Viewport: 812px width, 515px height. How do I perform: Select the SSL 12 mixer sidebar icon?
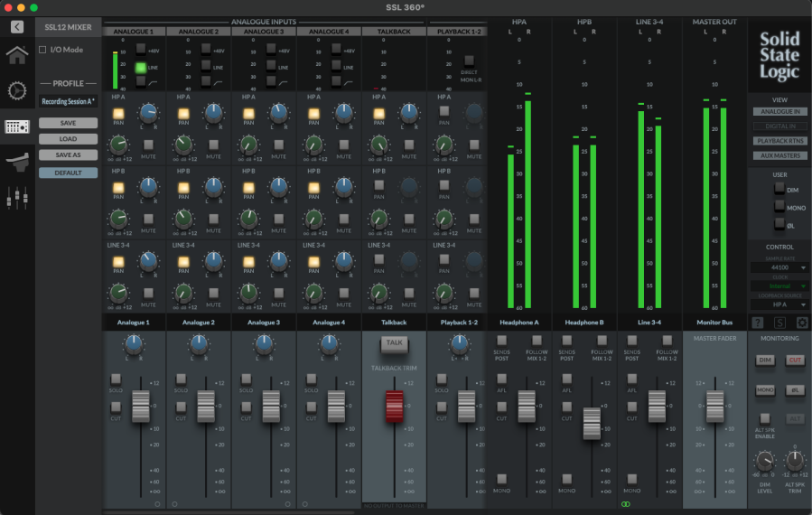(x=17, y=126)
